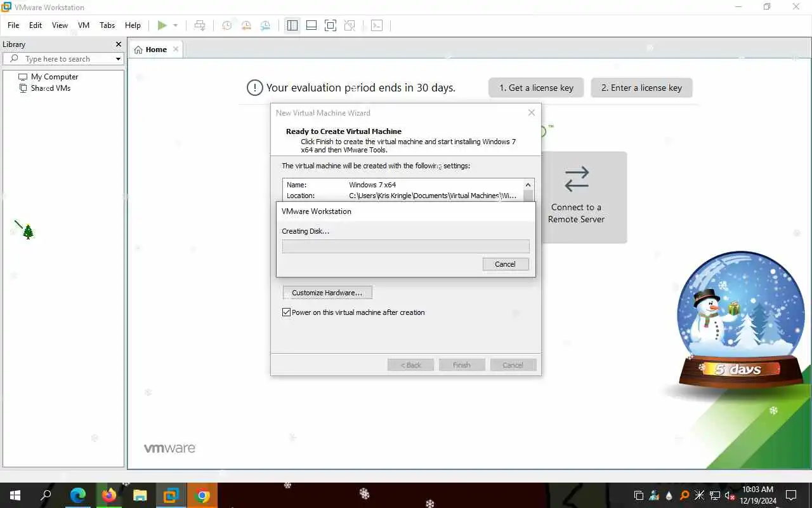The image size is (812, 508).
Task: Click the Location path in settings list
Action: (x=433, y=196)
